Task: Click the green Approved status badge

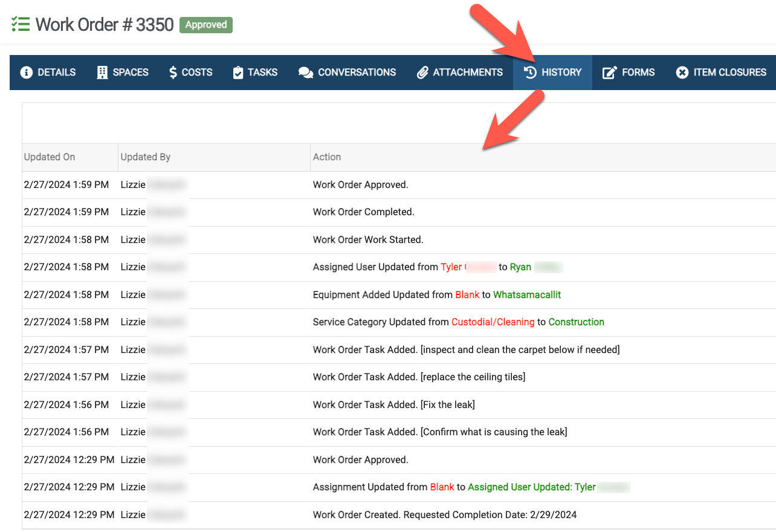Action: click(x=206, y=25)
